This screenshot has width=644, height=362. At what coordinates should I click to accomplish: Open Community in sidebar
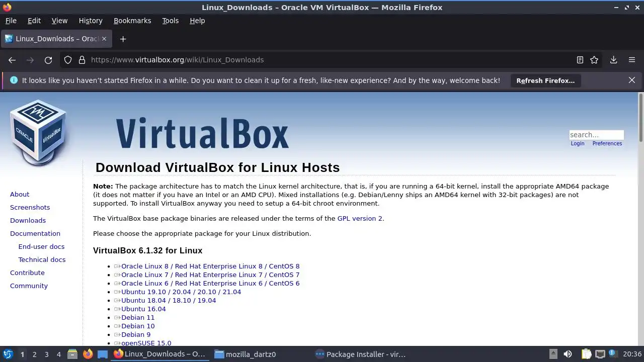[x=29, y=286]
